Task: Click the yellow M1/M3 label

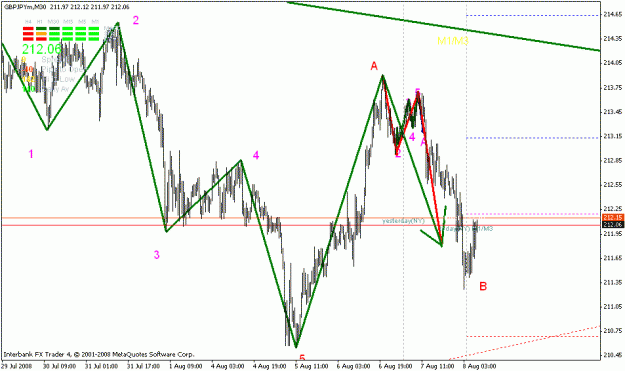Action: tap(452, 41)
